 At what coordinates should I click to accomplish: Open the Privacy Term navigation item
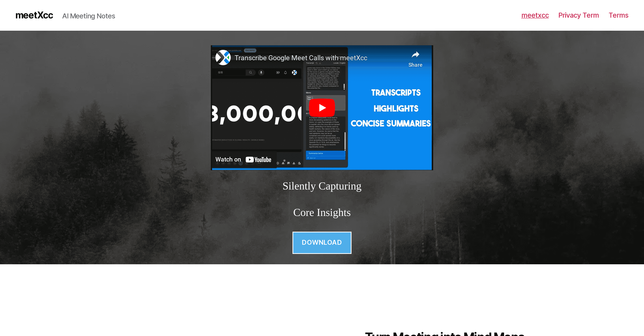[579, 15]
